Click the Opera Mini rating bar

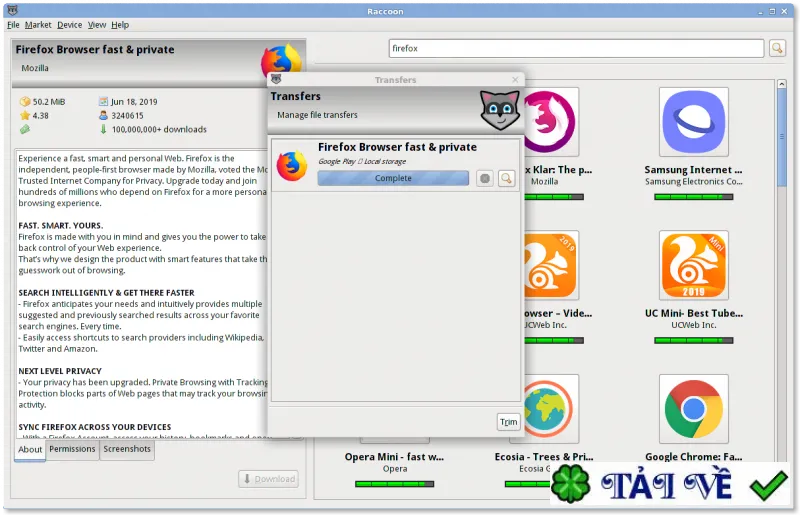pyautogui.click(x=394, y=484)
